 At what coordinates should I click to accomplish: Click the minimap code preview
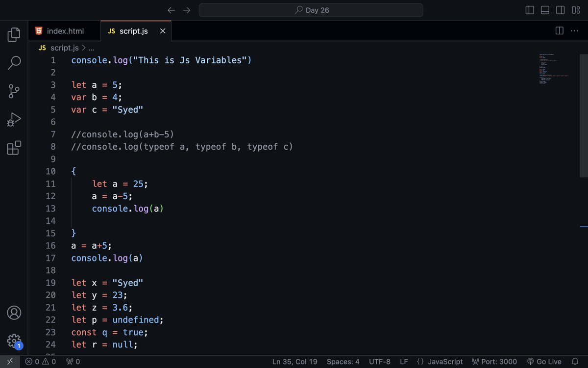click(554, 69)
